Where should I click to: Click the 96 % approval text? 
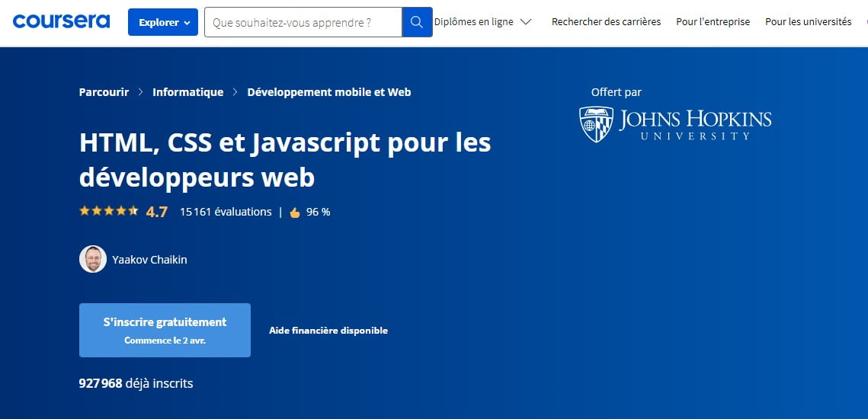[319, 212]
